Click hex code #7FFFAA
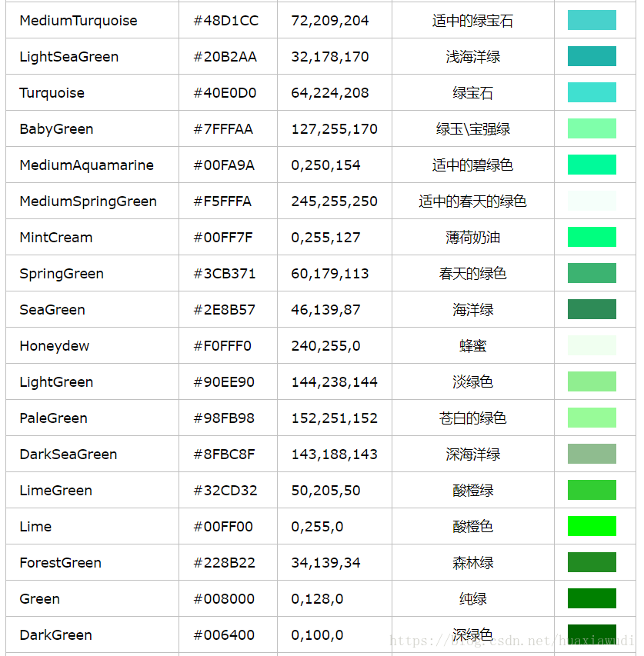The width and height of the screenshot is (644, 656). [x=223, y=129]
